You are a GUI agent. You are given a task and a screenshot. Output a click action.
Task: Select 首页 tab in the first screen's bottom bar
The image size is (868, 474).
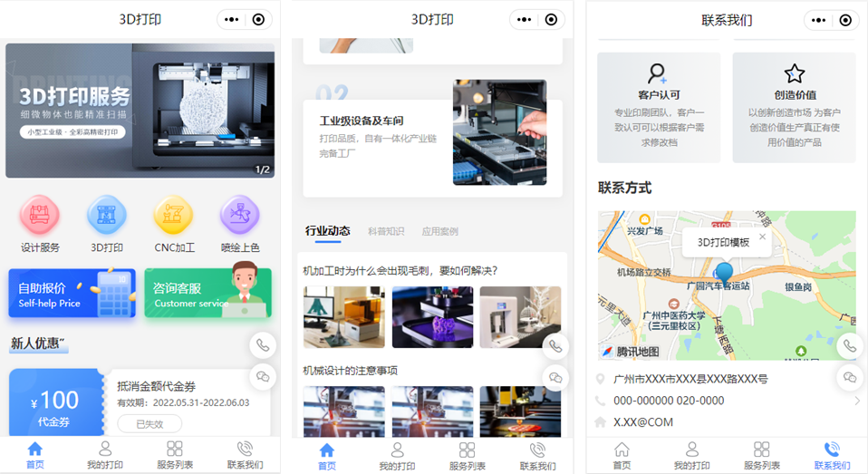click(34, 455)
